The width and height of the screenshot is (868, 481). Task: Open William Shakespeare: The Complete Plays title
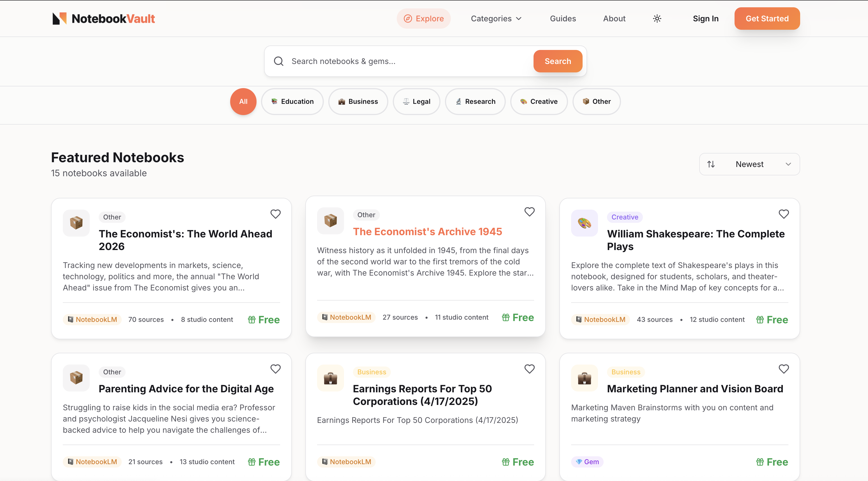696,240
